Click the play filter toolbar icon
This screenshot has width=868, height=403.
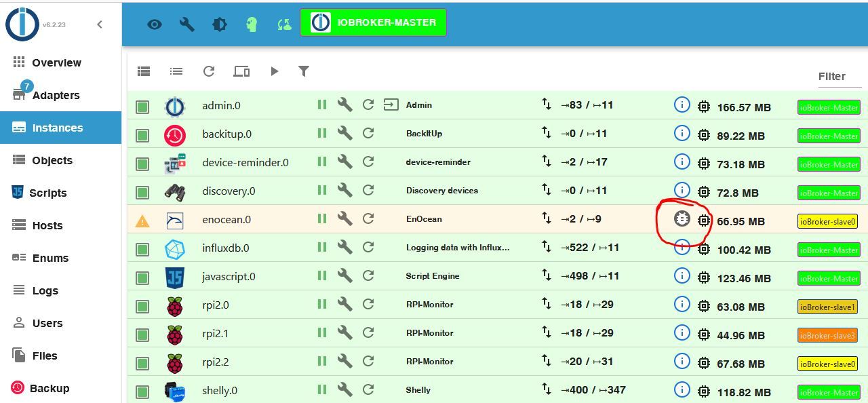click(274, 71)
